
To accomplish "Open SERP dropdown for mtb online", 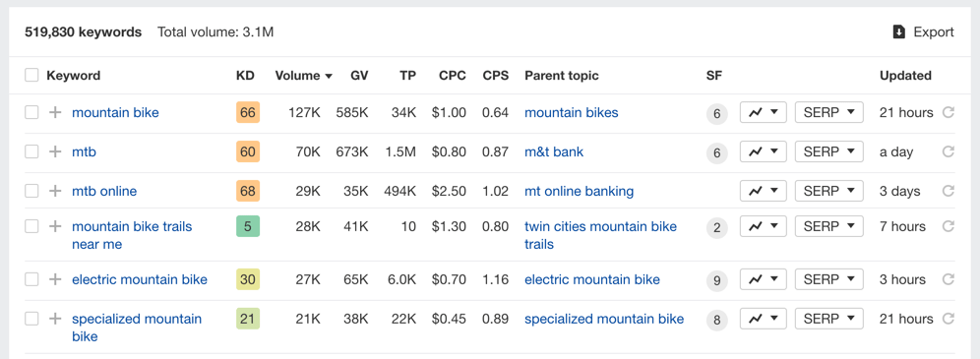I will coord(828,191).
